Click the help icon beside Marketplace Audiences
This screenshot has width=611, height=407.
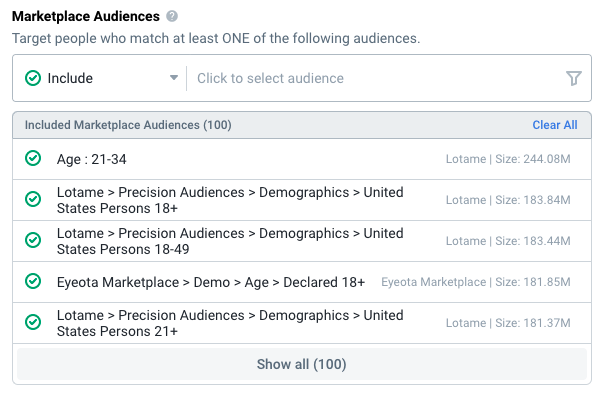pyautogui.click(x=172, y=16)
